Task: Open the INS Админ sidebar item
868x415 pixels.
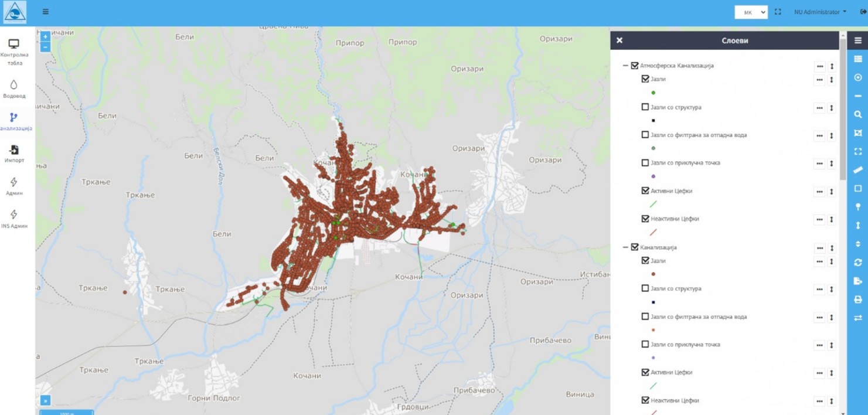Action: pos(14,219)
